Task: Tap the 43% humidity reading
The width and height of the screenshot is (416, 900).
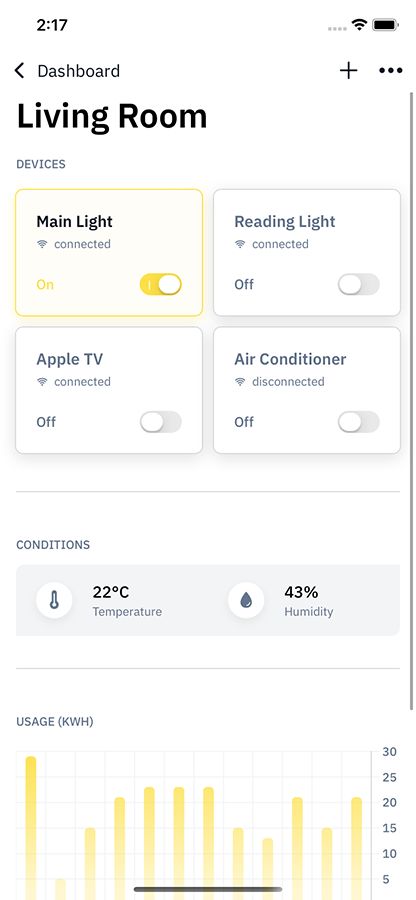Action: (301, 592)
